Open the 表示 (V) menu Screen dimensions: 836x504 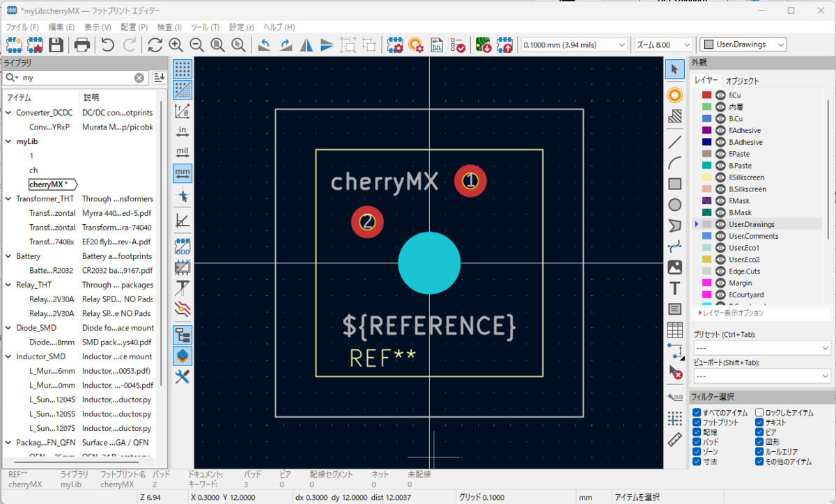[x=98, y=27]
